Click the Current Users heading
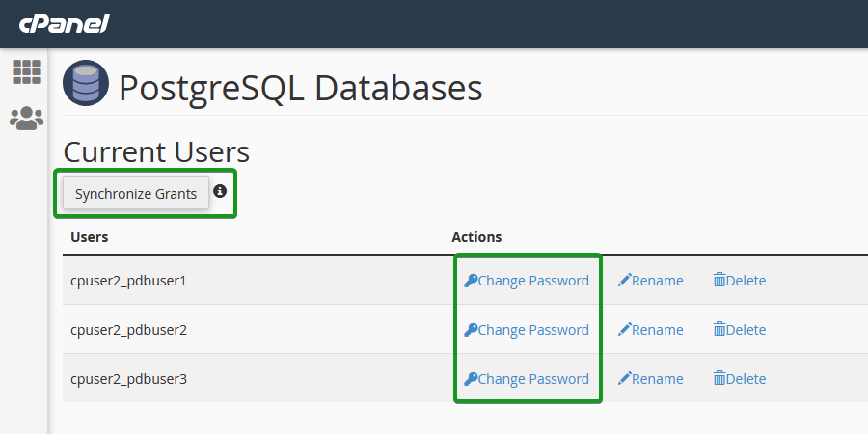The width and height of the screenshot is (868, 434). [x=156, y=152]
